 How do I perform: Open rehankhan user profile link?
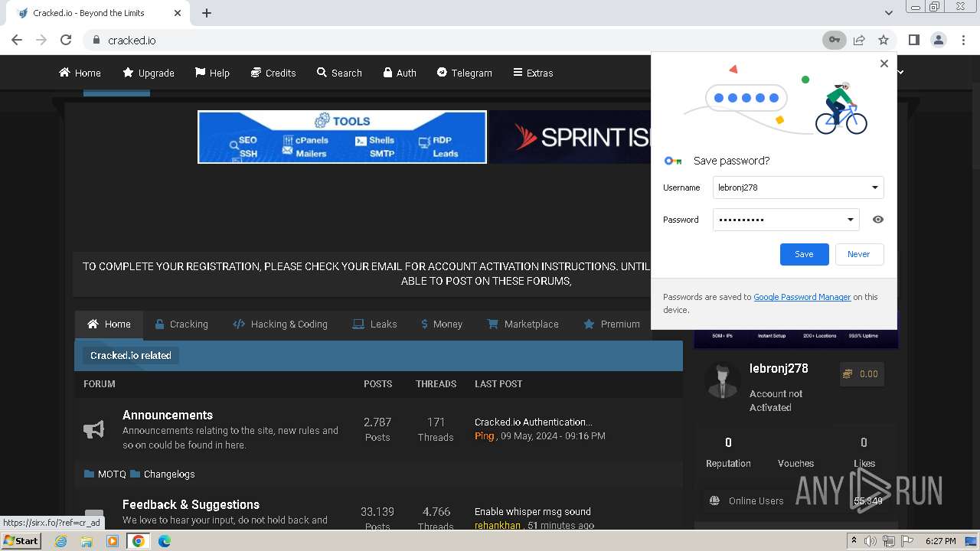[498, 525]
